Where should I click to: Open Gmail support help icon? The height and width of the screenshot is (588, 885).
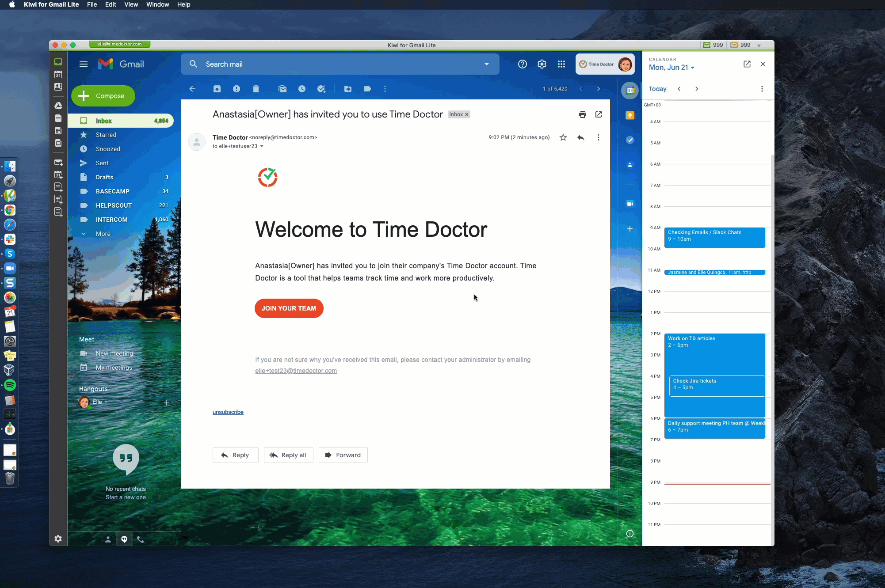[523, 64]
